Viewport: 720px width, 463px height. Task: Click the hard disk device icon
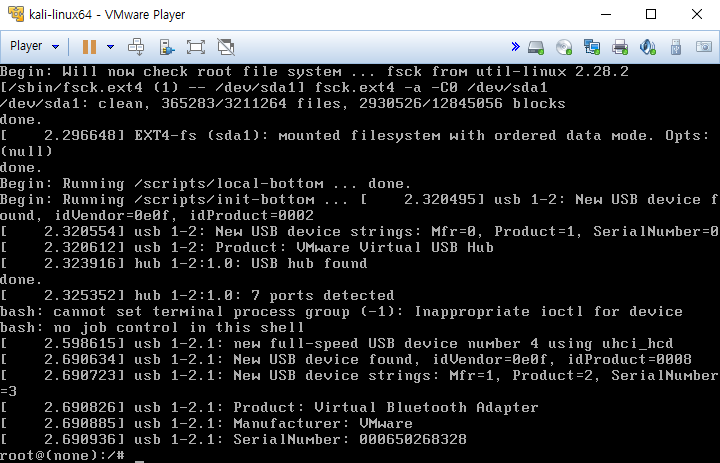coord(536,47)
